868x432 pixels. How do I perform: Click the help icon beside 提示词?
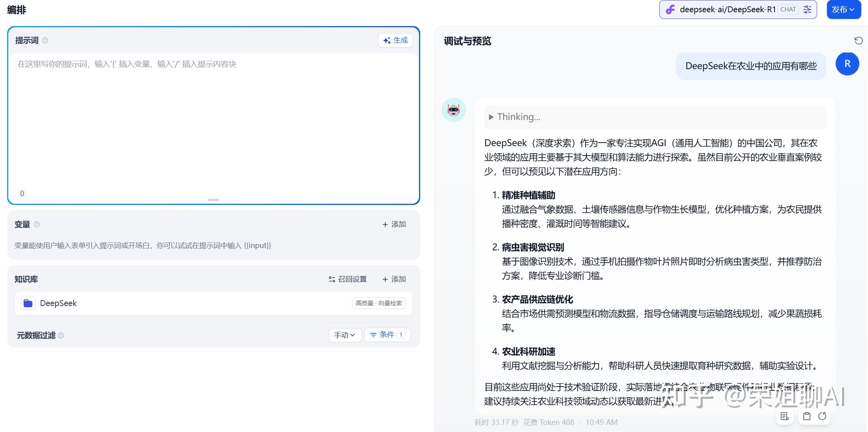(45, 40)
